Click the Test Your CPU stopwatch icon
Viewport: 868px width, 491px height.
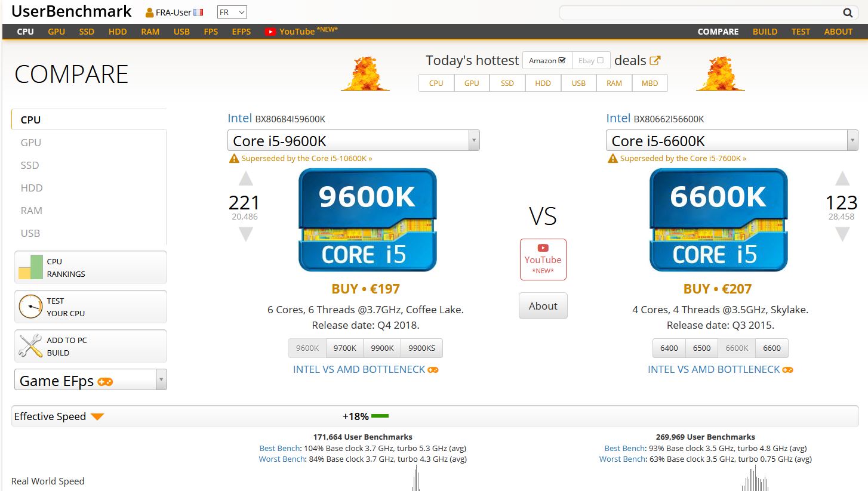tap(30, 307)
